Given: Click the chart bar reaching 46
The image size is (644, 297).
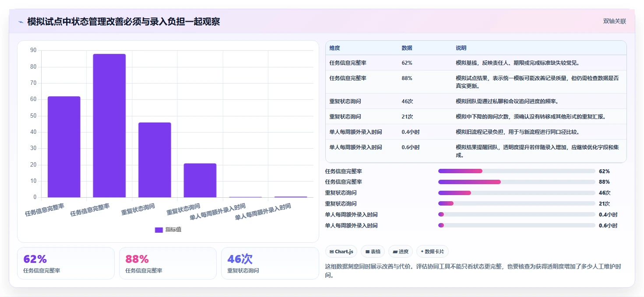Looking at the screenshot, I should (155, 160).
